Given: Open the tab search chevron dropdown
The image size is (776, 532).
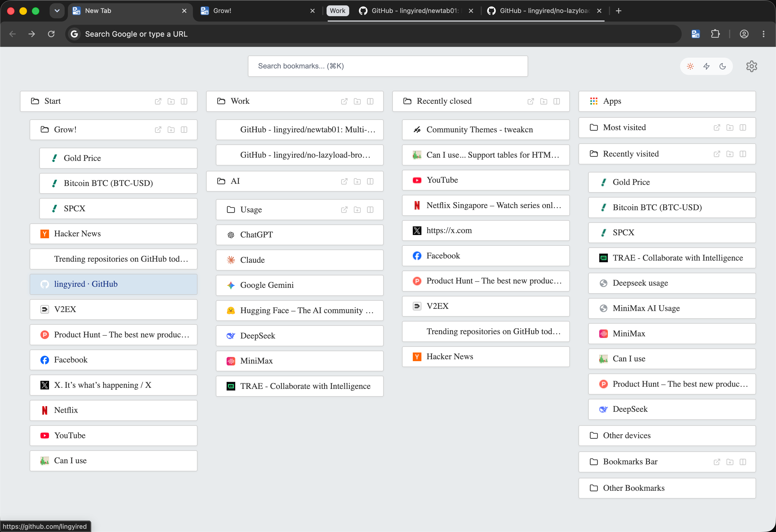Looking at the screenshot, I should point(57,11).
